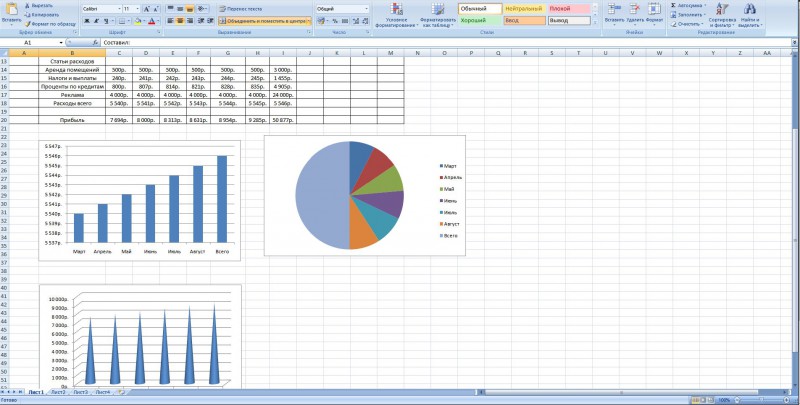Toggle underline (Ч) formatting
This screenshot has height=405, width=800.
106,21
